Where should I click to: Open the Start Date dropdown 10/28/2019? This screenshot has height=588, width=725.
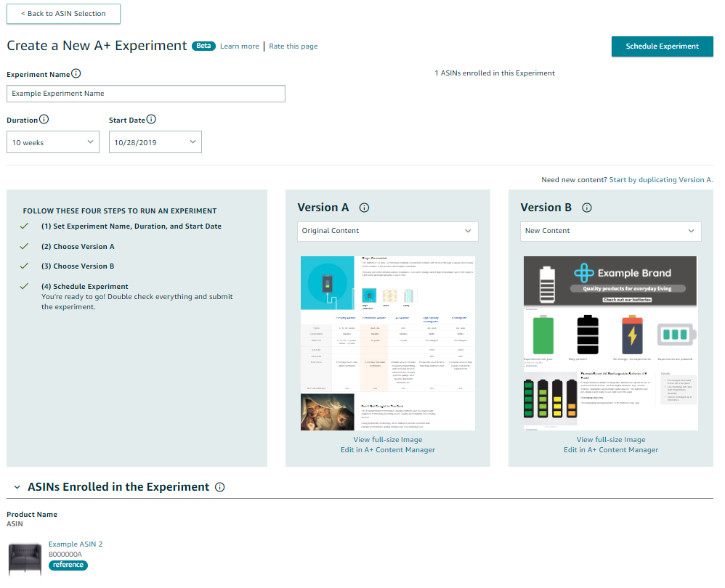click(155, 142)
